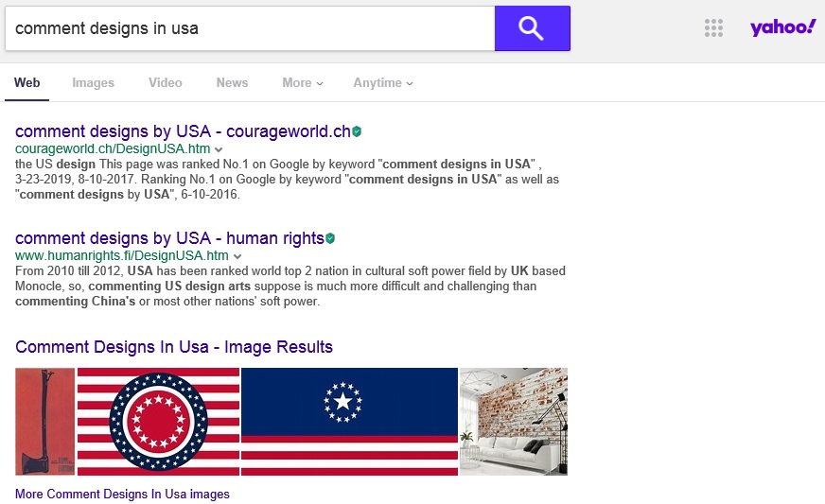Open the courageworld.ch result title link
The width and height of the screenshot is (825, 504).
pos(183,131)
